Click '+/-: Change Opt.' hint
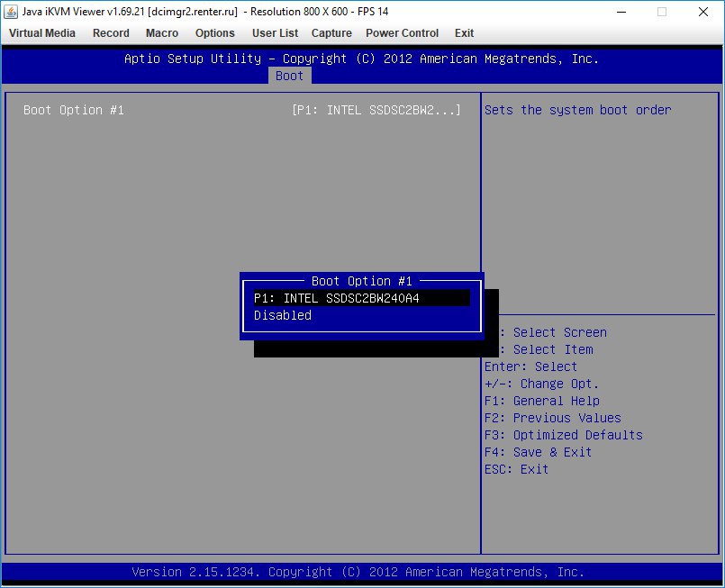This screenshot has width=725, height=588. coord(542,384)
